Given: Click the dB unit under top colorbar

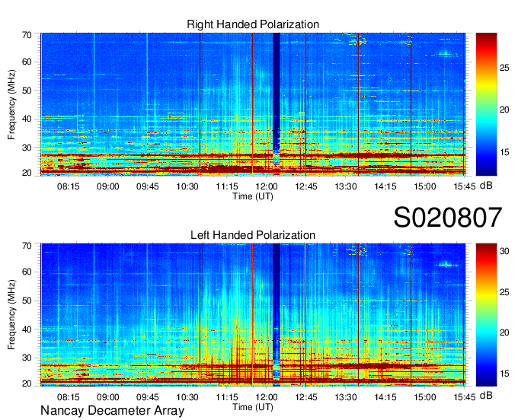Looking at the screenshot, I should (x=486, y=186).
